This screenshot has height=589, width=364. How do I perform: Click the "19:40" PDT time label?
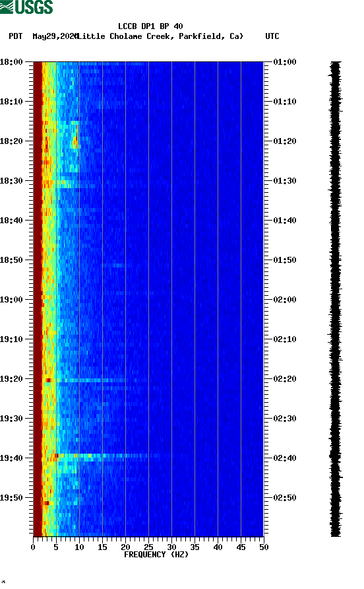pos(11,458)
